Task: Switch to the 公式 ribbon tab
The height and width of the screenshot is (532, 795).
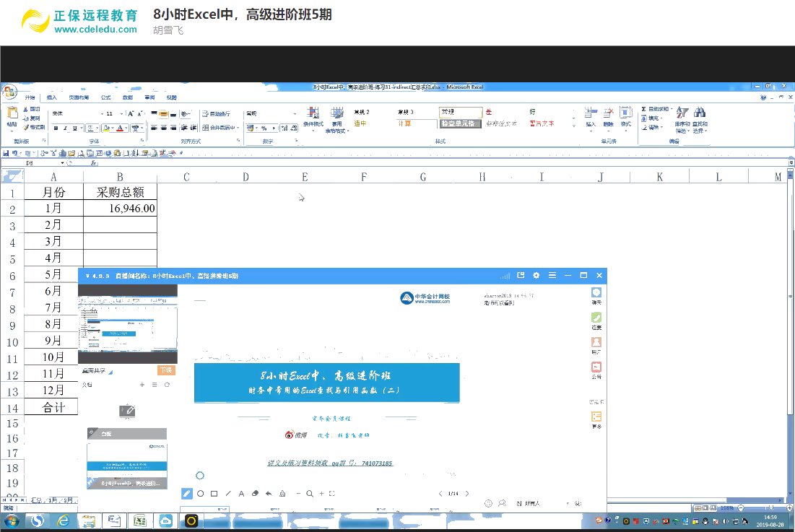Action: coord(106,97)
